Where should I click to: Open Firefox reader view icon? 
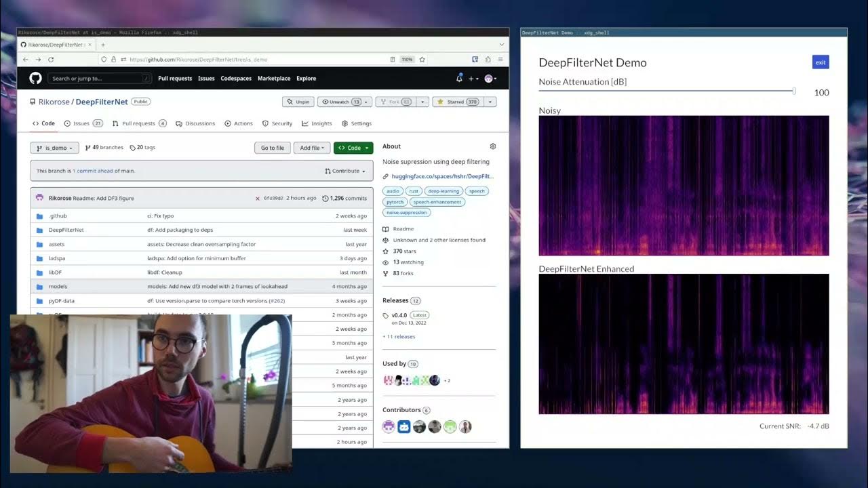click(x=393, y=60)
